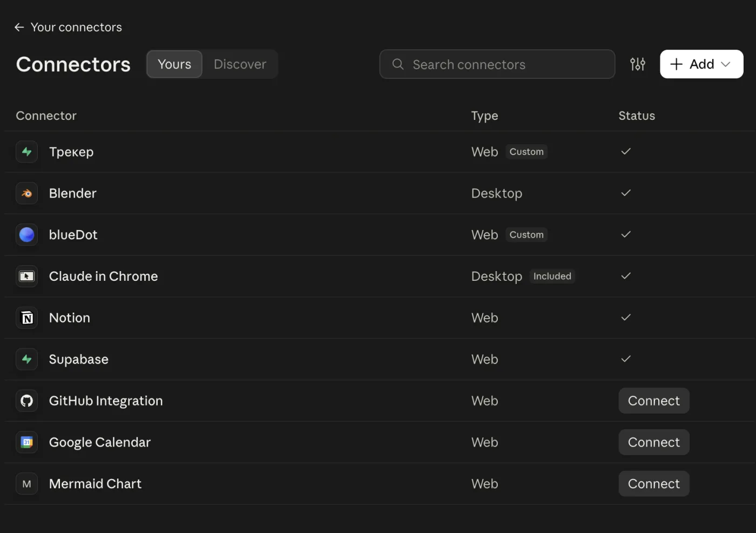Click the Notion logo icon
The width and height of the screenshot is (756, 533).
(x=26, y=318)
